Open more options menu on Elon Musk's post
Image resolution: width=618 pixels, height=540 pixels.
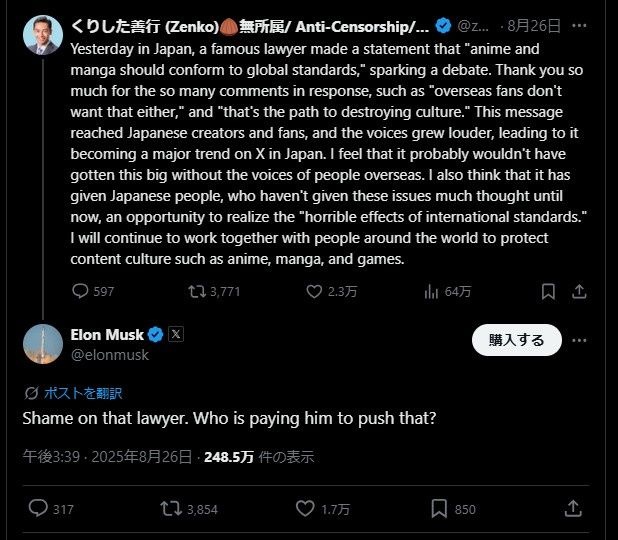point(580,340)
